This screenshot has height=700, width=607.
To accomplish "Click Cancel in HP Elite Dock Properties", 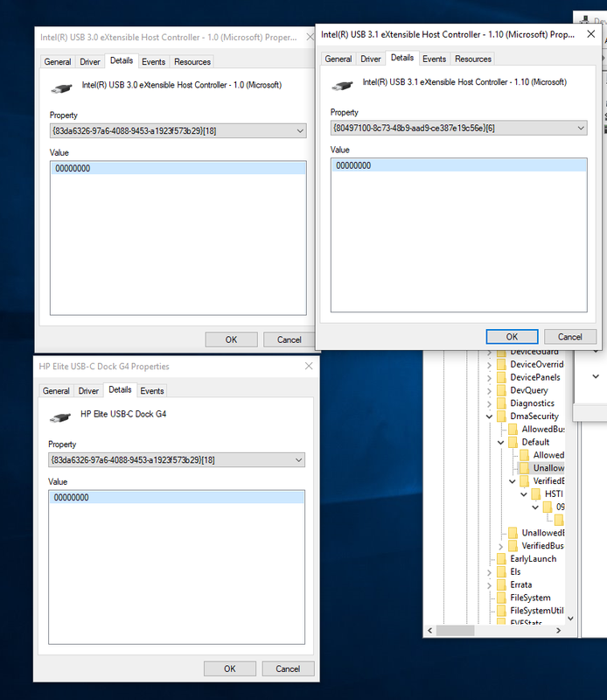I will (x=288, y=668).
